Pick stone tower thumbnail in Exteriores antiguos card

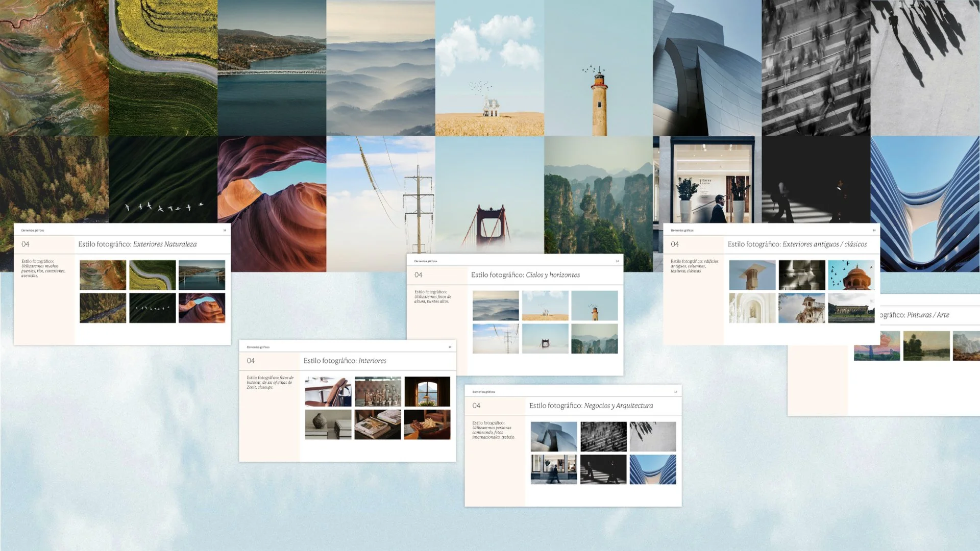point(752,275)
